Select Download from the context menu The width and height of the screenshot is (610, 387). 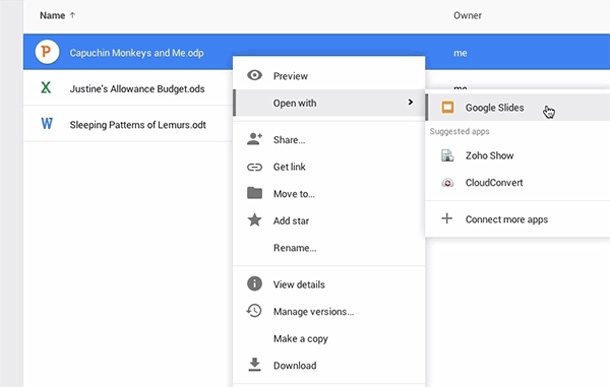pyautogui.click(x=329, y=365)
